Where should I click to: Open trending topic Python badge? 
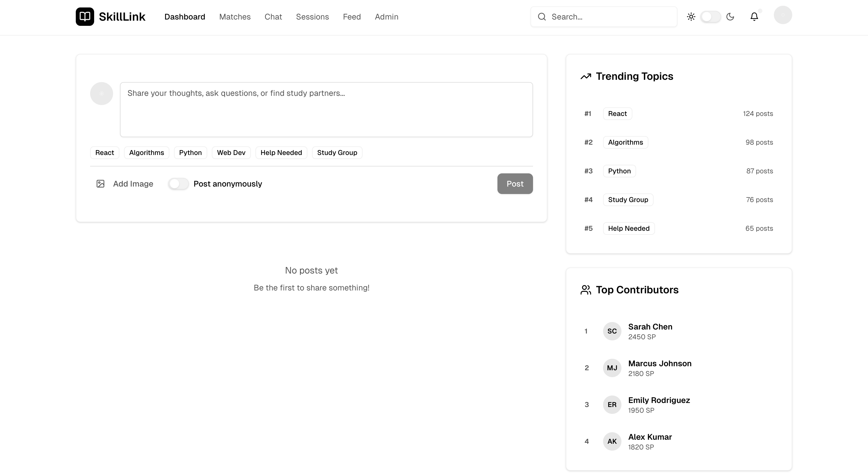pyautogui.click(x=619, y=171)
